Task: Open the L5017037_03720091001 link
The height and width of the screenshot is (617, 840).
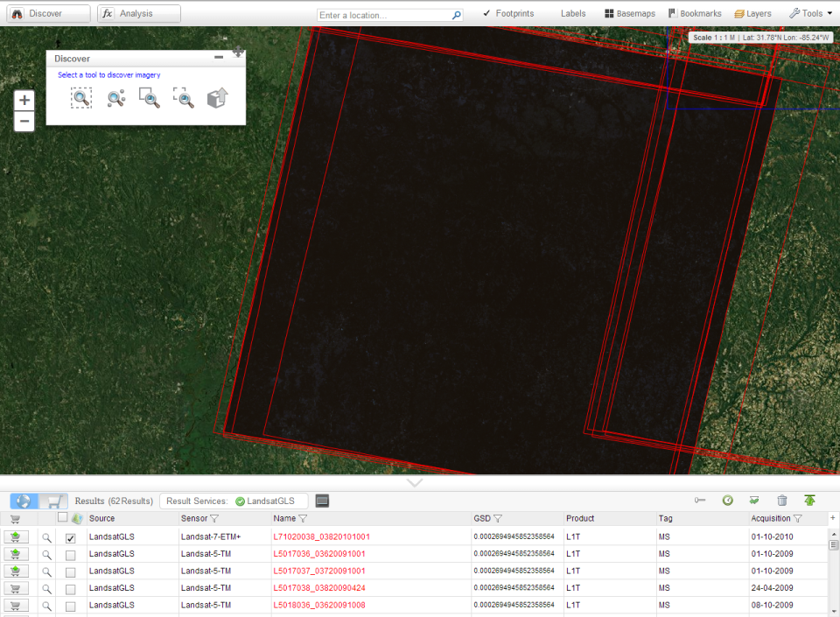Action: (319, 571)
